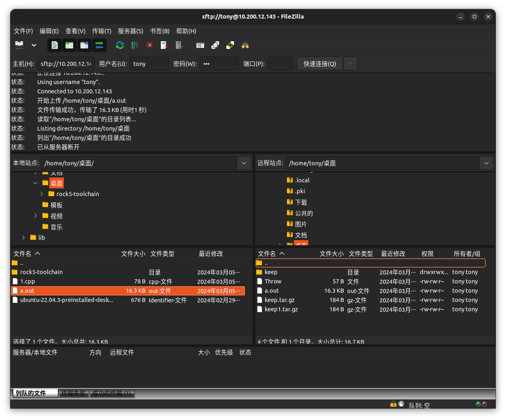Toggle message log display icon
The image size is (506, 420).
[x=55, y=45]
